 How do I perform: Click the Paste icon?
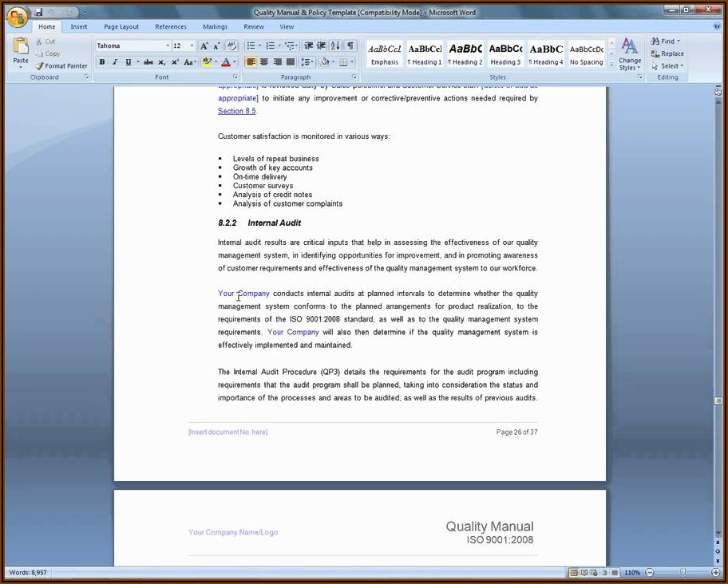(21, 51)
